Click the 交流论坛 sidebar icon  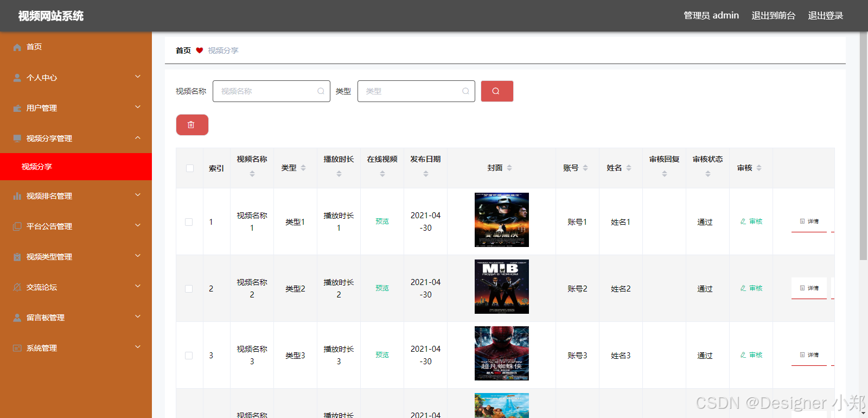click(17, 287)
